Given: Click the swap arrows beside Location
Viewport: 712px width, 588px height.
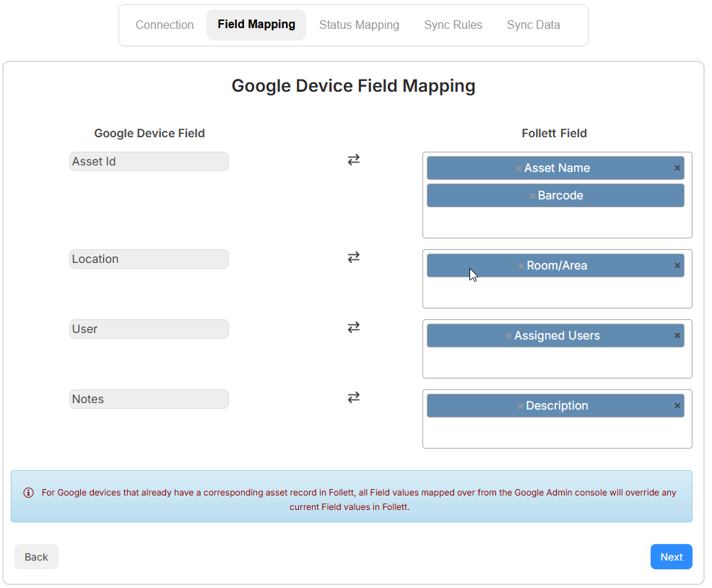Looking at the screenshot, I should 353,256.
